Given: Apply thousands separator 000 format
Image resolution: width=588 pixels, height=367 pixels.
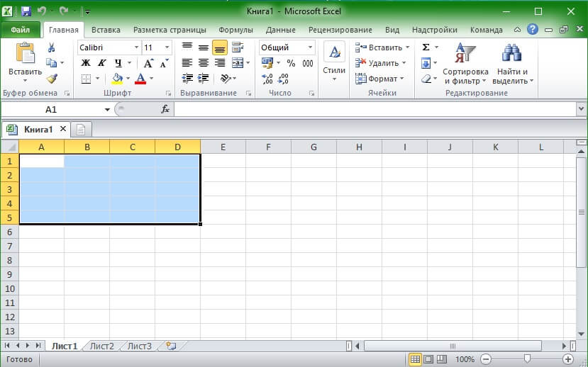Looking at the screenshot, I should 308,63.
